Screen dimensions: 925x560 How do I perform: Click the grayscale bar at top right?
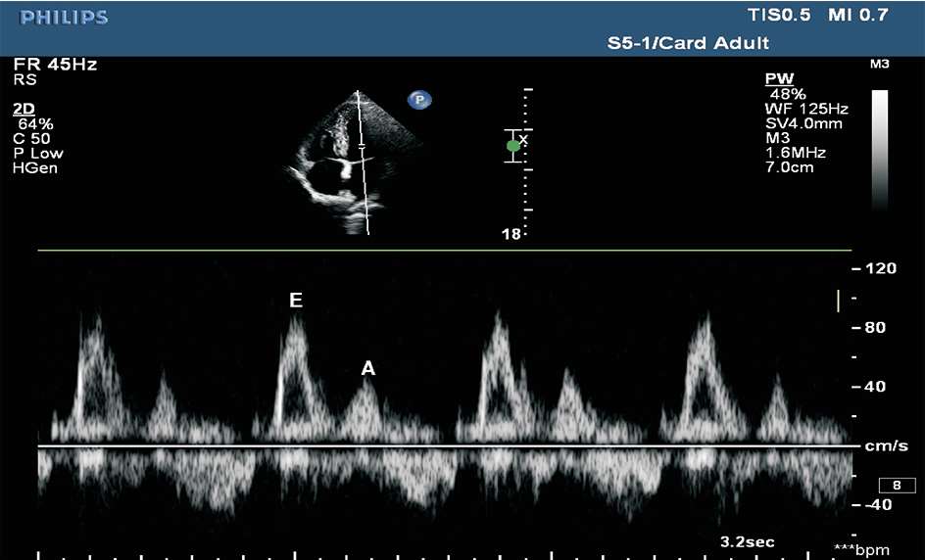click(880, 150)
